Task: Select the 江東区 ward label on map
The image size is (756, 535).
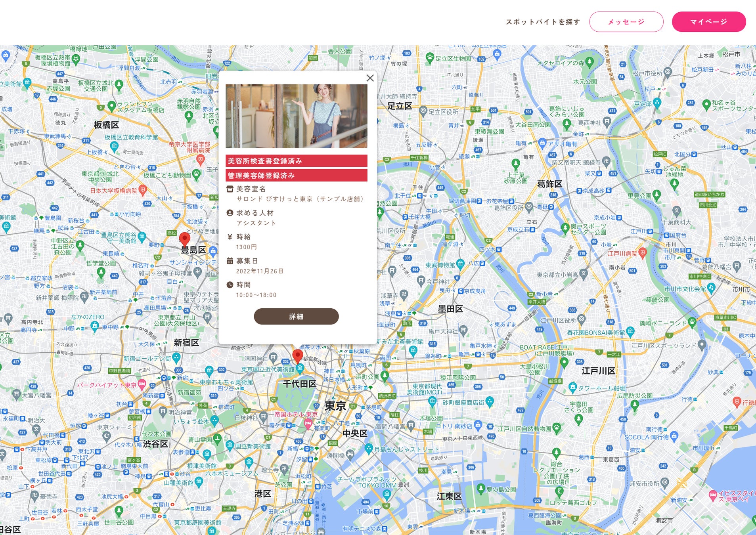Action: [x=449, y=496]
